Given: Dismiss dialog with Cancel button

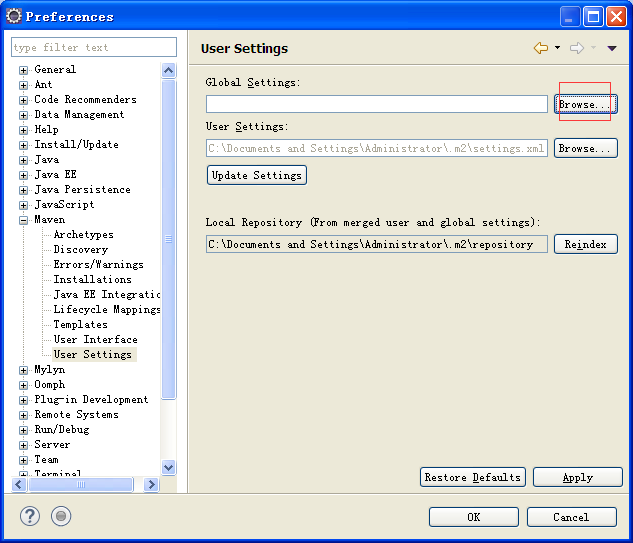Looking at the screenshot, I should (572, 517).
